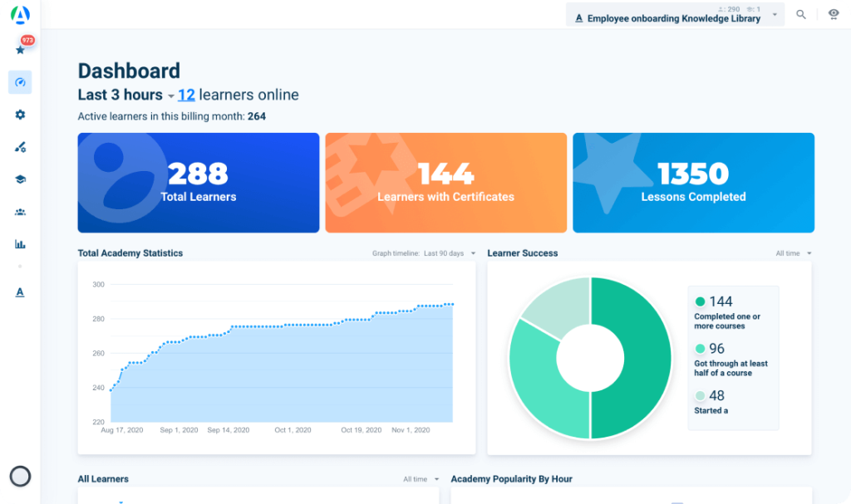Open the Learners team icon in sidebar

(x=18, y=211)
